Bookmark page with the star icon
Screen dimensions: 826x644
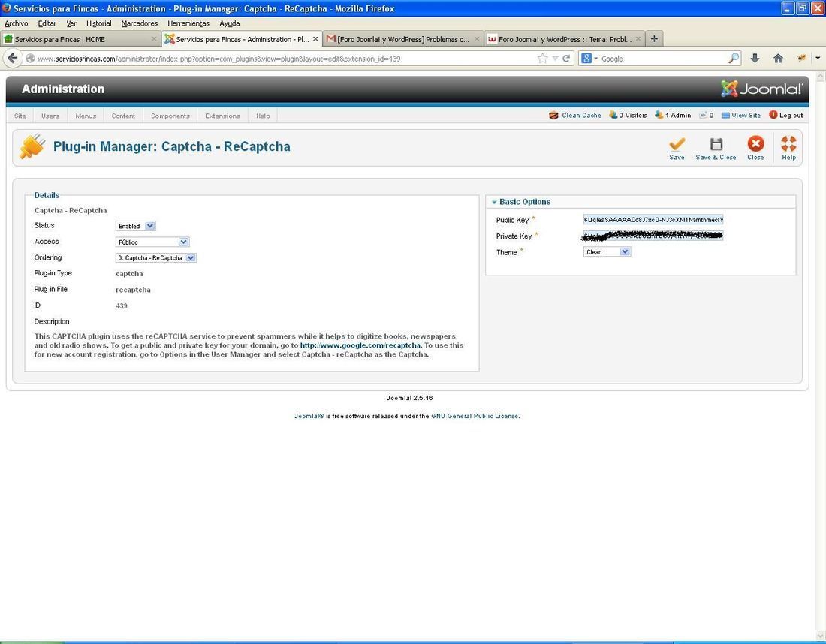543,59
